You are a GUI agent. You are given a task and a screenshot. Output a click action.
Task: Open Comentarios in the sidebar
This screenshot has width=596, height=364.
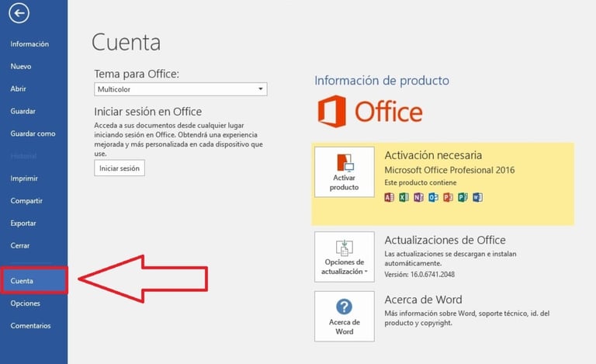tap(30, 326)
